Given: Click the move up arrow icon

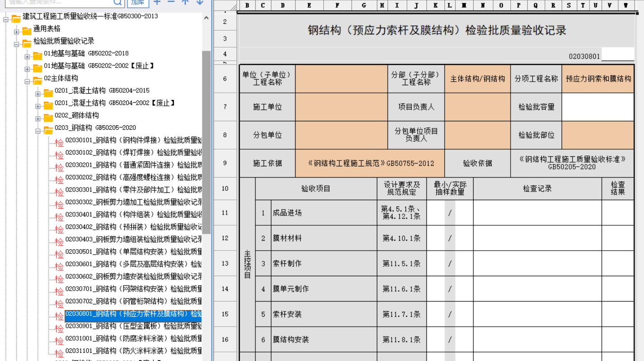Looking at the screenshot, I should click(185, 2).
